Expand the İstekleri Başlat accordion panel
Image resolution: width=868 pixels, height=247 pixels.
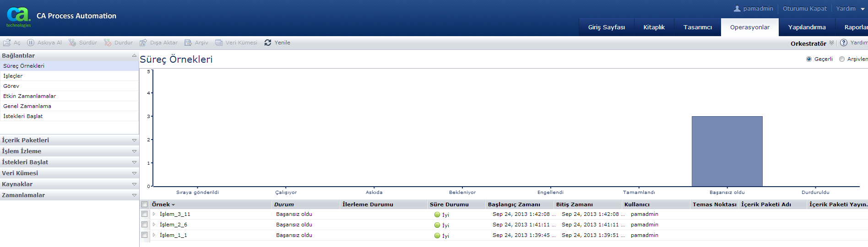pyautogui.click(x=134, y=162)
